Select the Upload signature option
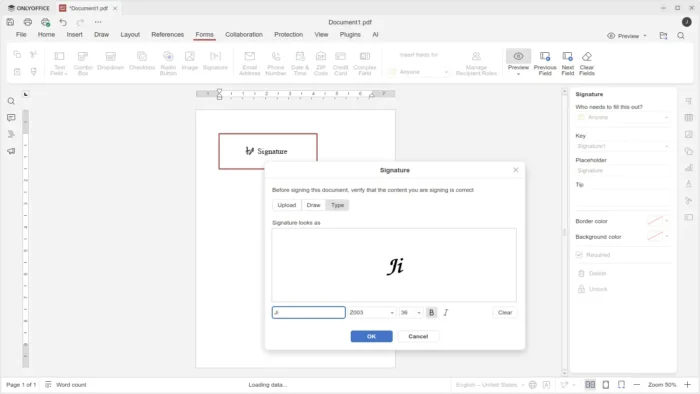700x394 pixels. point(287,205)
